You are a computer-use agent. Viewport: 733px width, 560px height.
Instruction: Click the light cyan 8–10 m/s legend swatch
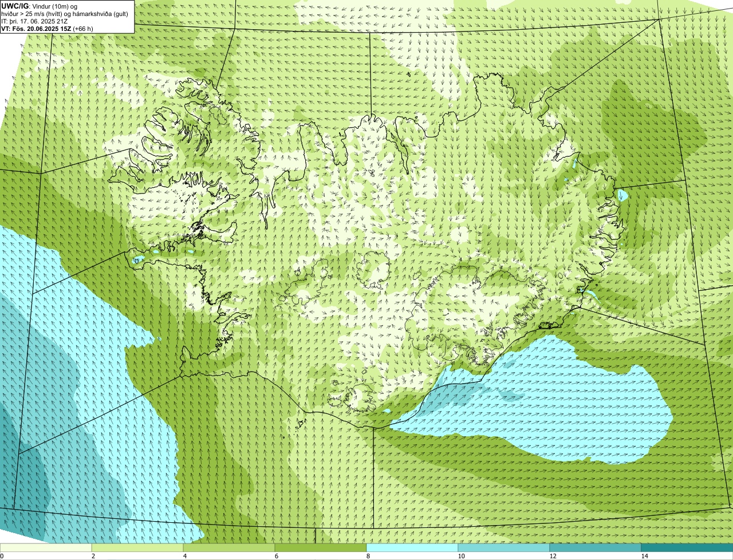click(412, 548)
